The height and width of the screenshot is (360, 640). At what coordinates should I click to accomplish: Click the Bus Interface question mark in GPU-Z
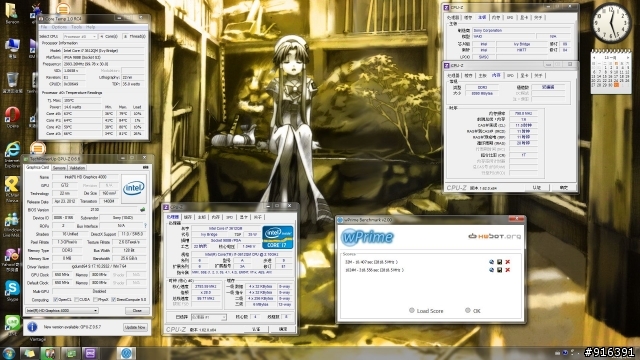click(145, 226)
